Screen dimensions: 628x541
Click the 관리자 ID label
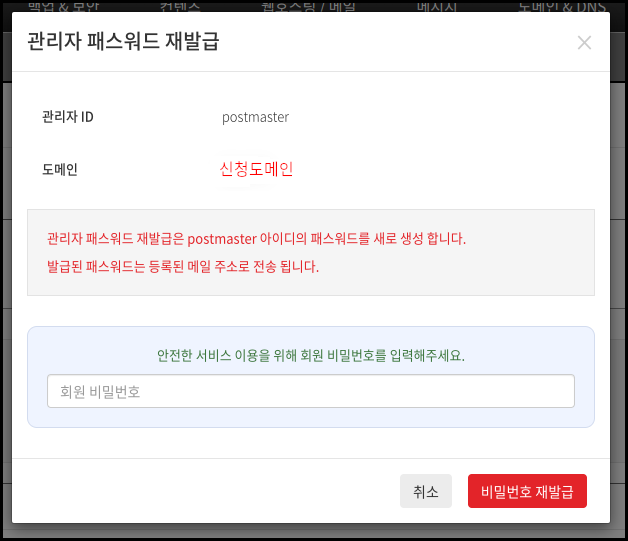click(x=68, y=117)
